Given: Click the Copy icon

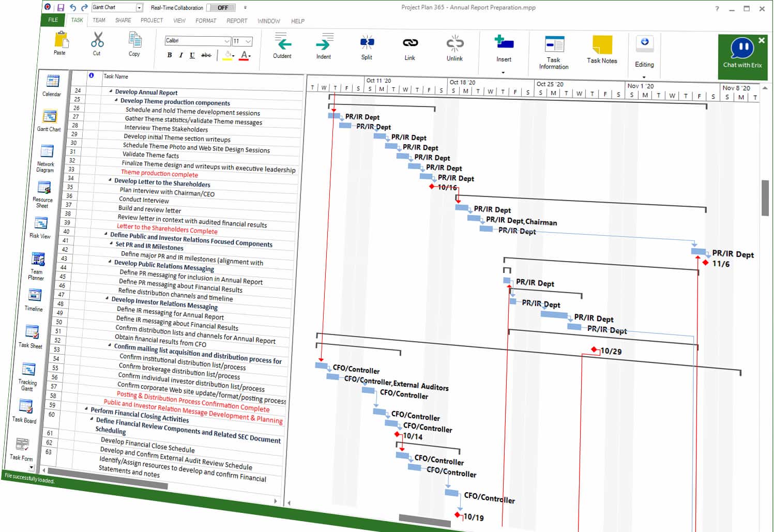Looking at the screenshot, I should (134, 40).
